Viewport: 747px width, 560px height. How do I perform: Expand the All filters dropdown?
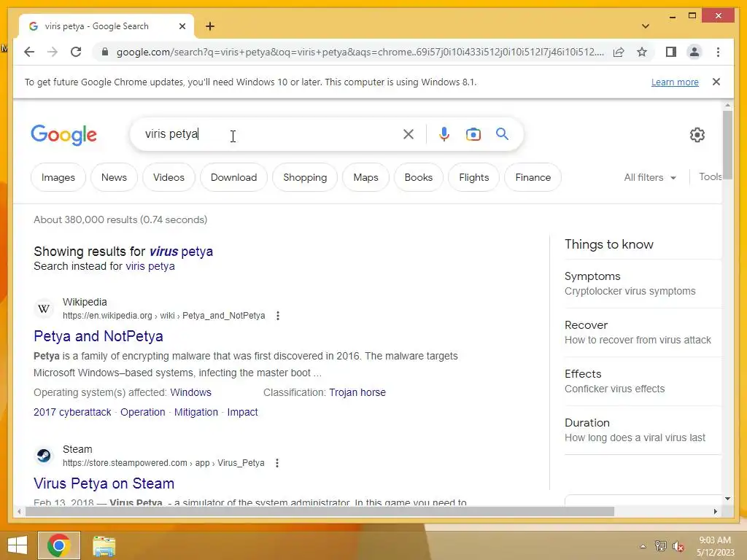(650, 177)
